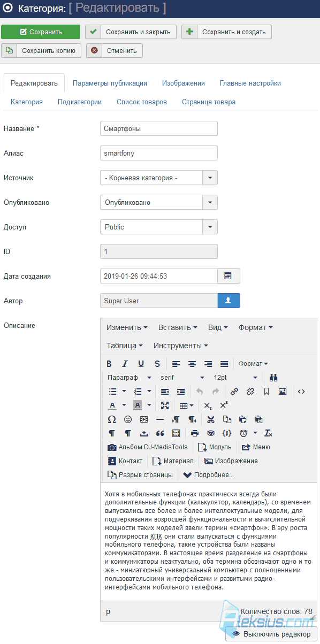
Task: Open emoticons picker
Action: coord(128,419)
